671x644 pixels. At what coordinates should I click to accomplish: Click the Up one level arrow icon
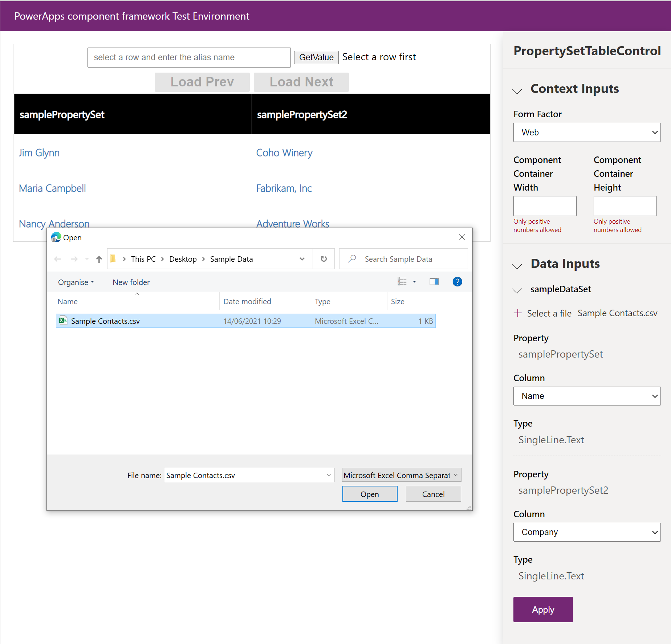99,259
